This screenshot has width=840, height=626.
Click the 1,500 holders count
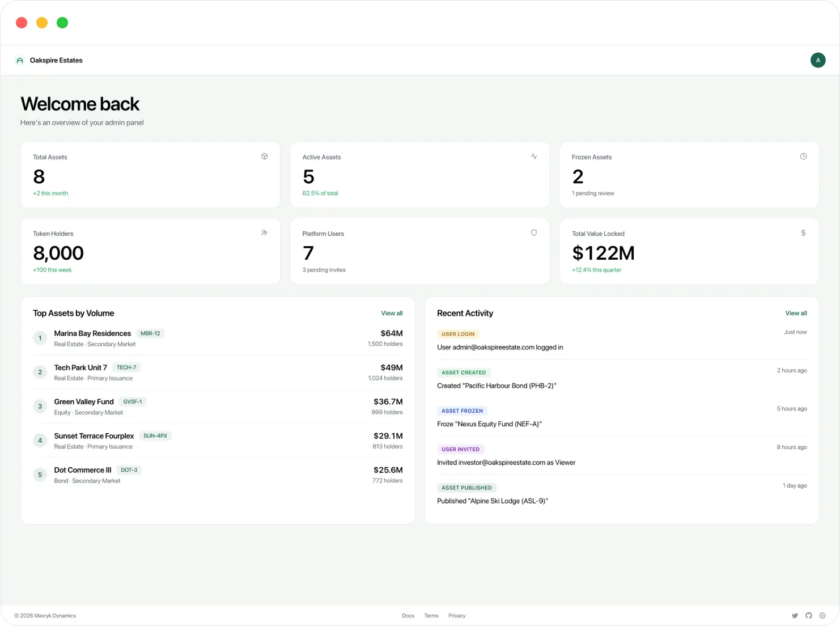(x=385, y=344)
